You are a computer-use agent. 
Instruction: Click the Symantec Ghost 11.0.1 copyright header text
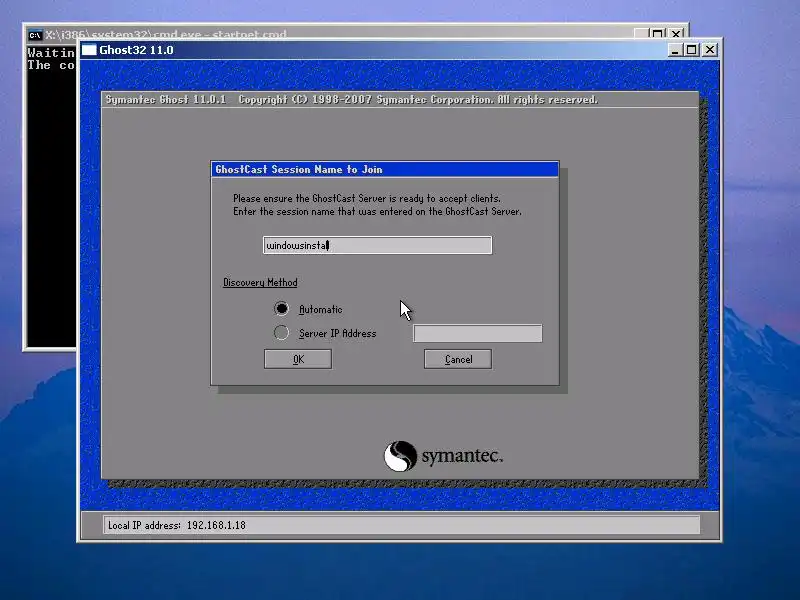click(352, 99)
